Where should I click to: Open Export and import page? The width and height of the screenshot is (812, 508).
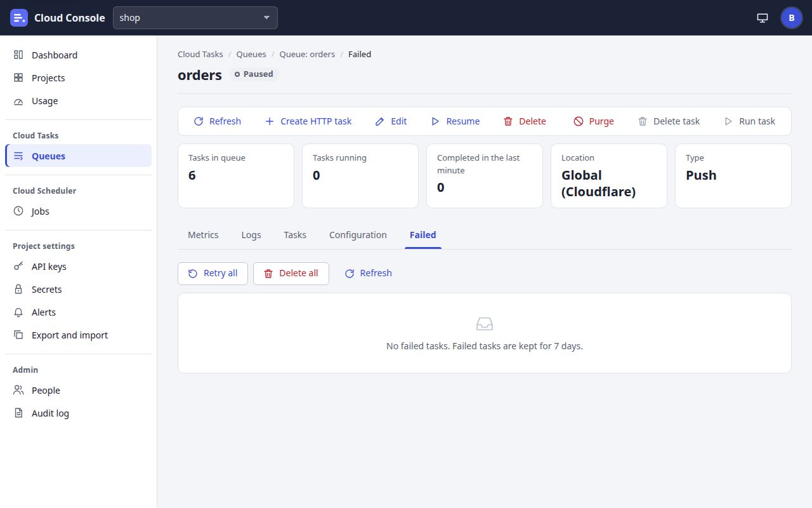(78, 335)
